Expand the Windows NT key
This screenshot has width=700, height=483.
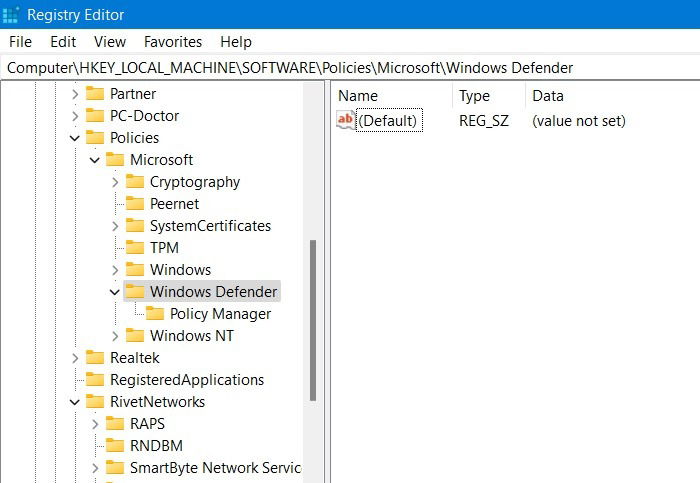pos(115,336)
